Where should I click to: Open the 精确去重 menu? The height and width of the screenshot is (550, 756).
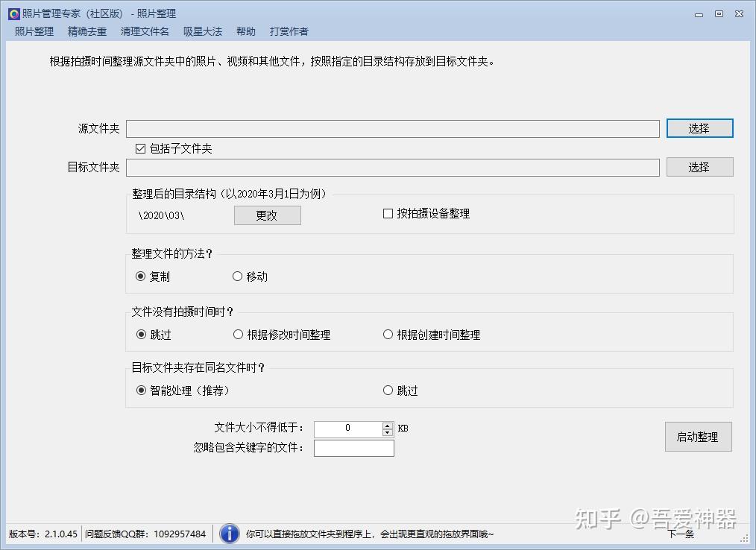point(87,31)
